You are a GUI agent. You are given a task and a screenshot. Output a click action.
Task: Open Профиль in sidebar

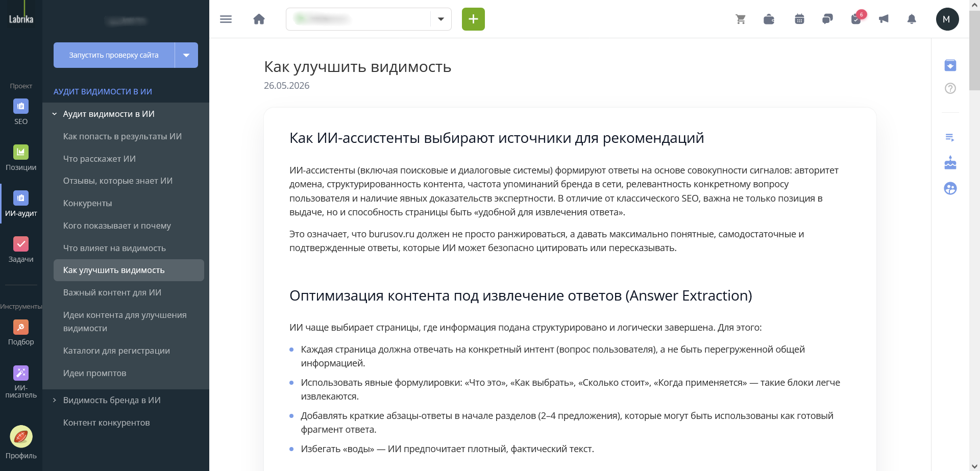pyautogui.click(x=21, y=442)
